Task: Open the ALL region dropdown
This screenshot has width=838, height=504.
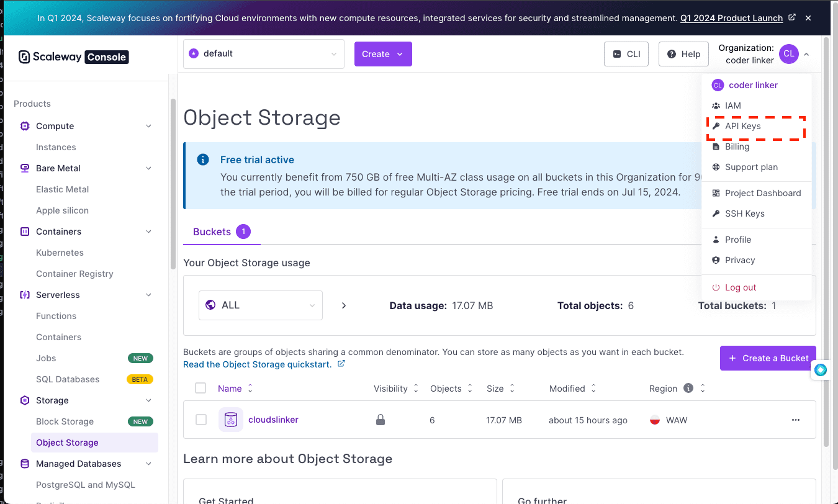Action: coord(261,305)
